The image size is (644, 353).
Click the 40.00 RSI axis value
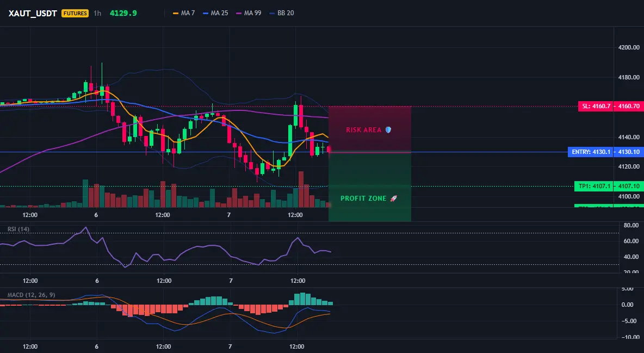[631, 257]
